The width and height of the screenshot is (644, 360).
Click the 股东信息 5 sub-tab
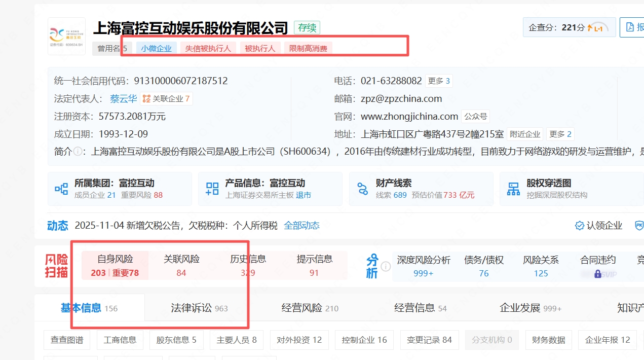pyautogui.click(x=176, y=340)
